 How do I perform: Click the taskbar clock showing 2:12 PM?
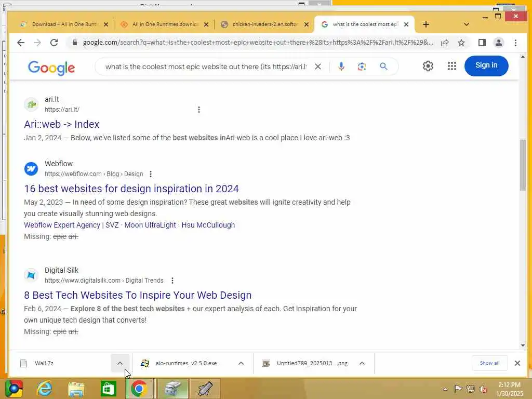pos(509,389)
